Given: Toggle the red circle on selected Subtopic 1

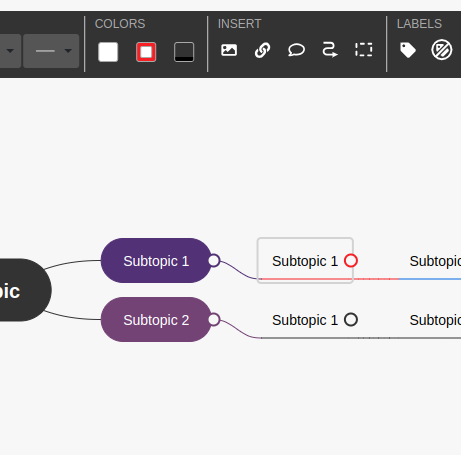Looking at the screenshot, I should click(x=351, y=261).
